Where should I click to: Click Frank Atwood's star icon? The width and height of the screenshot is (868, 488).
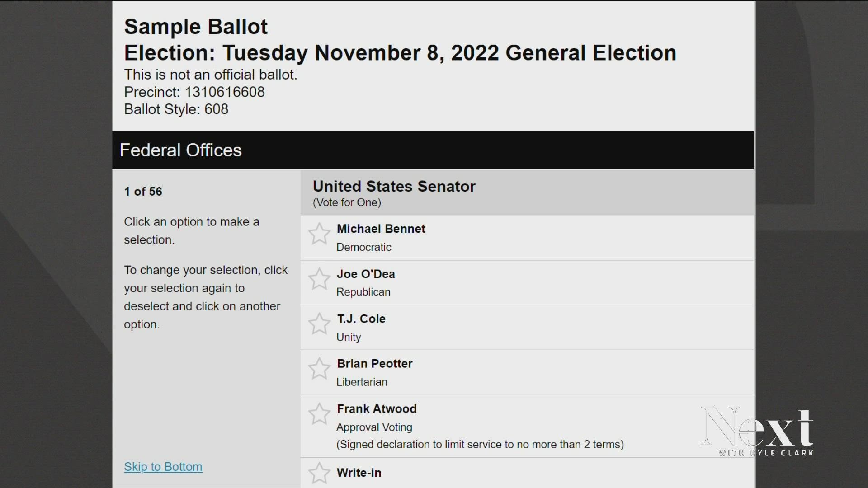click(x=319, y=413)
